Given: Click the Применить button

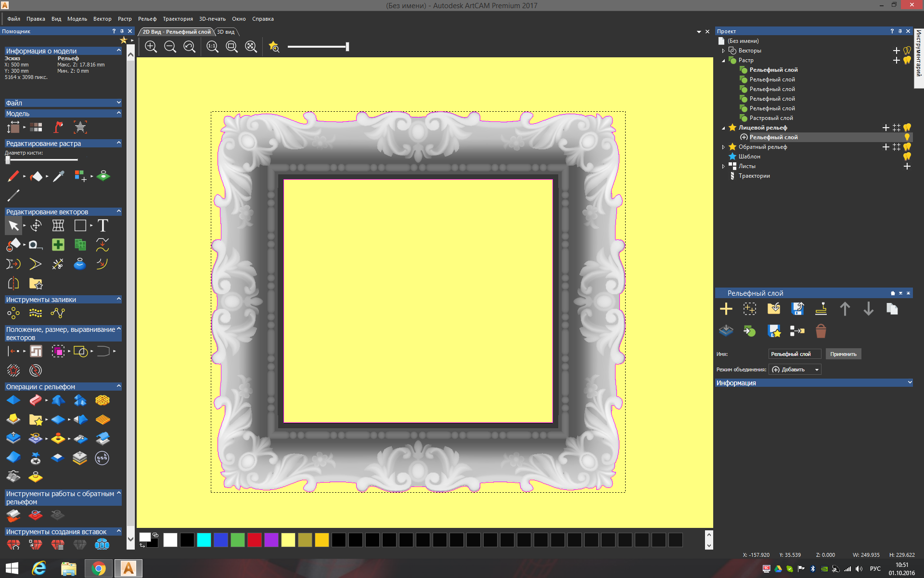Looking at the screenshot, I should pyautogui.click(x=843, y=354).
